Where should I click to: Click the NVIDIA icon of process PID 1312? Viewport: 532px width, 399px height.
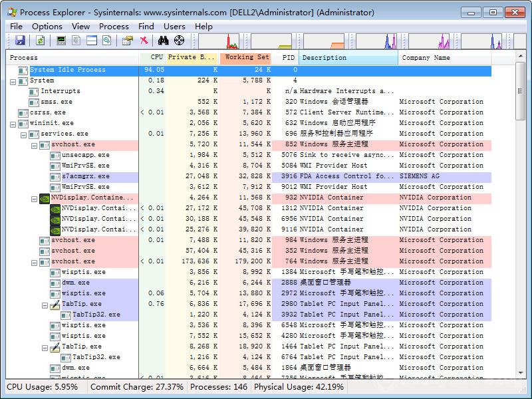pos(55,209)
